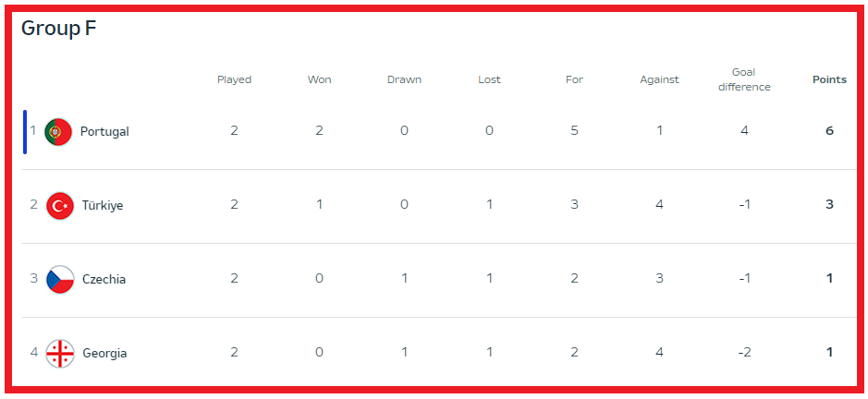This screenshot has height=399, width=868.
Task: Select the Czechia team name
Action: (104, 279)
